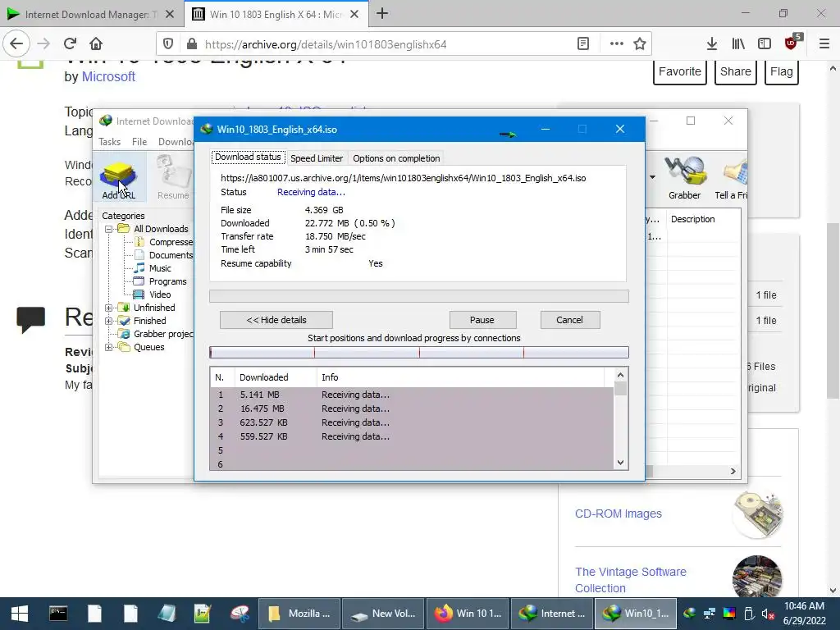Click Downloaded column header in connections list
Image resolution: width=840 pixels, height=630 pixels.
point(276,377)
